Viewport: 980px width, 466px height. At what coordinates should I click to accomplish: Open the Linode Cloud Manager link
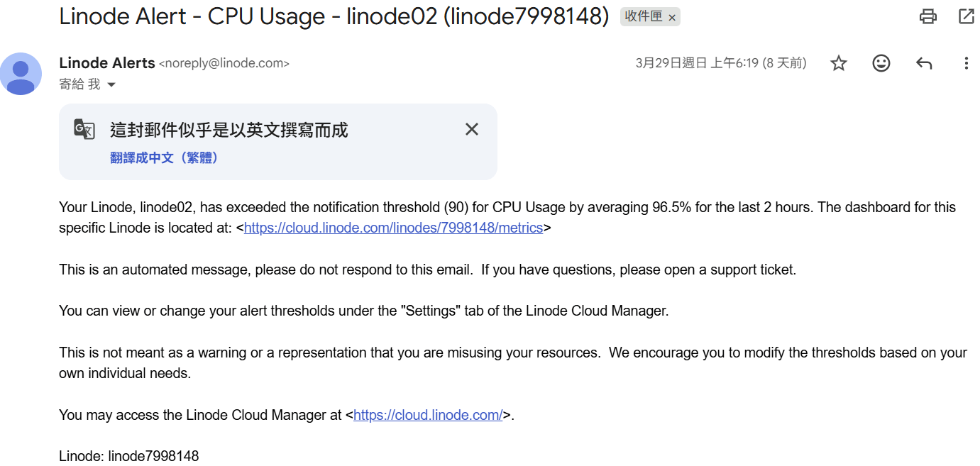(427, 415)
